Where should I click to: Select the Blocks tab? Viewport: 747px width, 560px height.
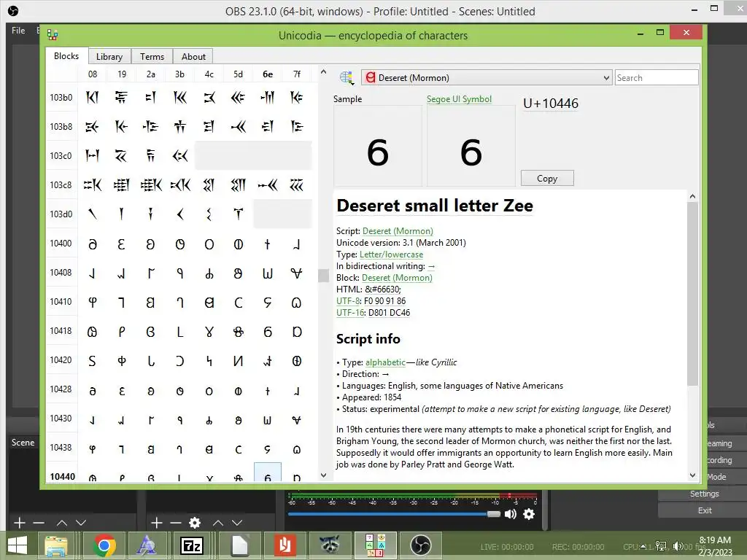click(66, 56)
